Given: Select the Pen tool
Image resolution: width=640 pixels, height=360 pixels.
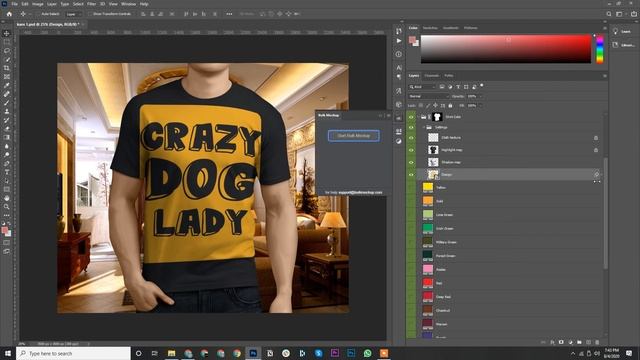Looking at the screenshot, I should click(7, 164).
